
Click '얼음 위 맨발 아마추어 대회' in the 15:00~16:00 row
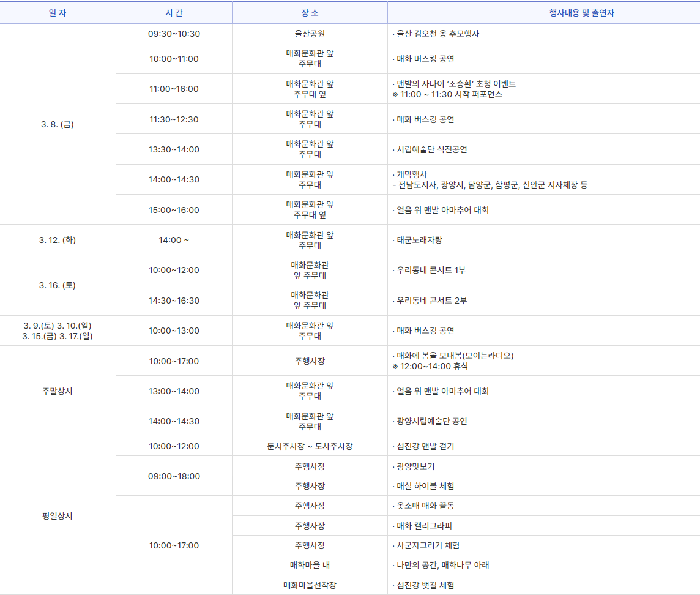(x=442, y=210)
